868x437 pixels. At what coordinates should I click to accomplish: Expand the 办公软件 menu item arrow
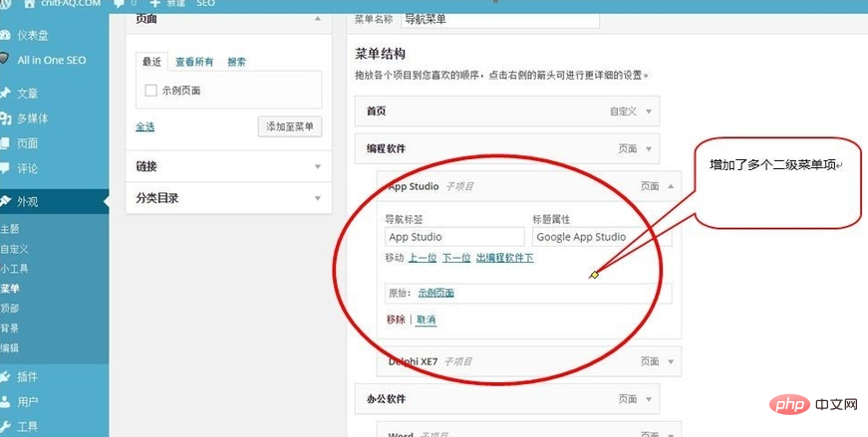click(649, 399)
